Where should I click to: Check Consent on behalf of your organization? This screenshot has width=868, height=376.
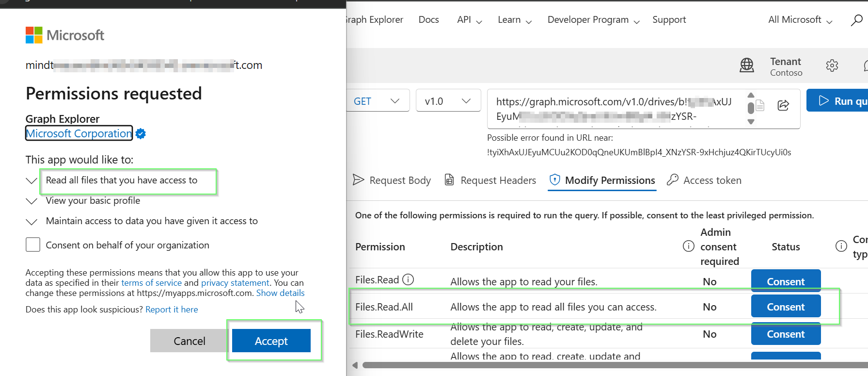[33, 245]
